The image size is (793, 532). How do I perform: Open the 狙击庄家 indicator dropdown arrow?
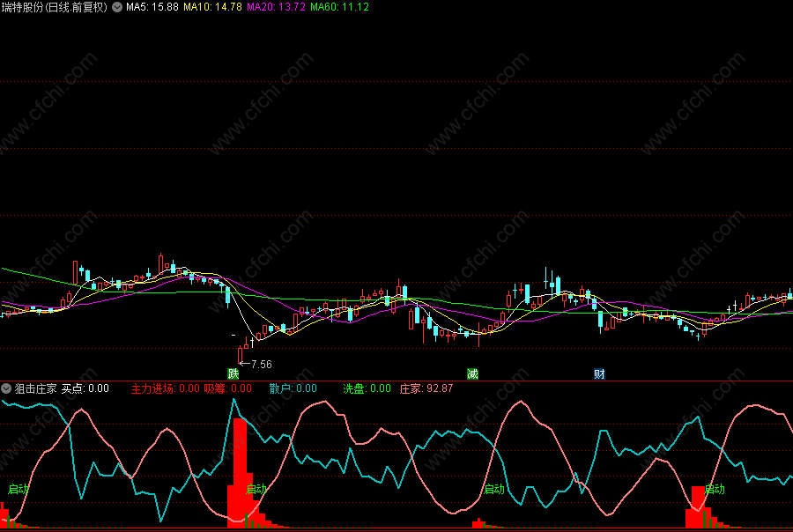(x=6, y=388)
